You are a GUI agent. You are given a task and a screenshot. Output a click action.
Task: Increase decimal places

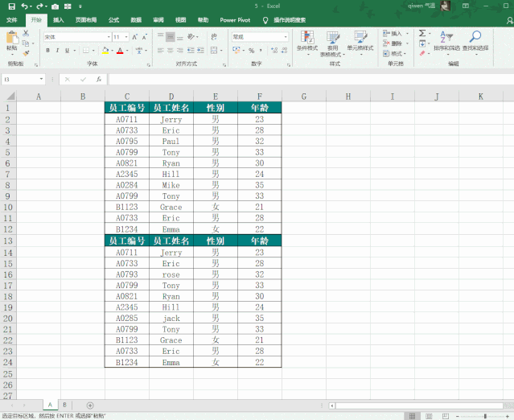(x=274, y=51)
